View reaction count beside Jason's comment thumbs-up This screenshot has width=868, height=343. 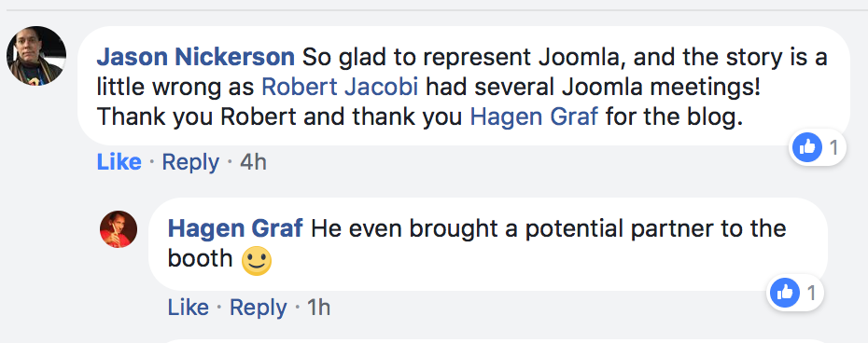[833, 147]
